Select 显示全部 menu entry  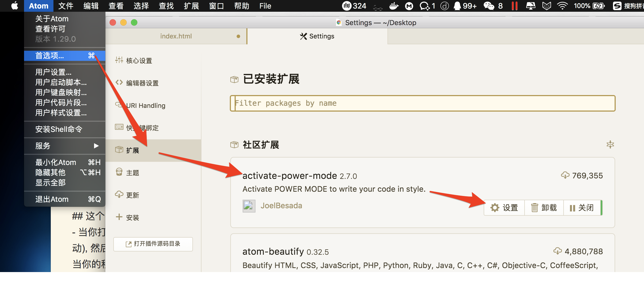point(65,183)
